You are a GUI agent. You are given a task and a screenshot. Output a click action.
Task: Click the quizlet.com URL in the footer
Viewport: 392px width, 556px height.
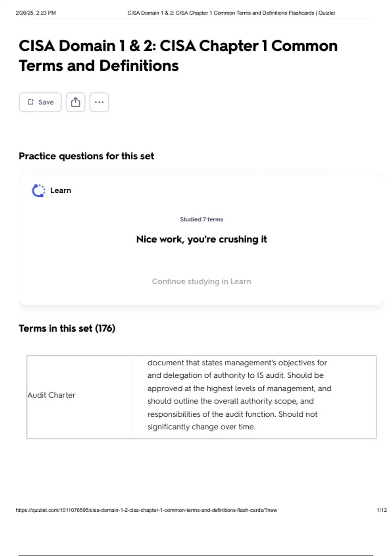coord(146,510)
